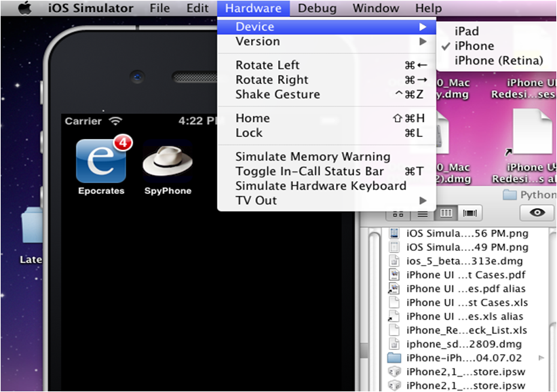Trigger Shake Gesture
The width and height of the screenshot is (557, 392).
tap(326, 94)
